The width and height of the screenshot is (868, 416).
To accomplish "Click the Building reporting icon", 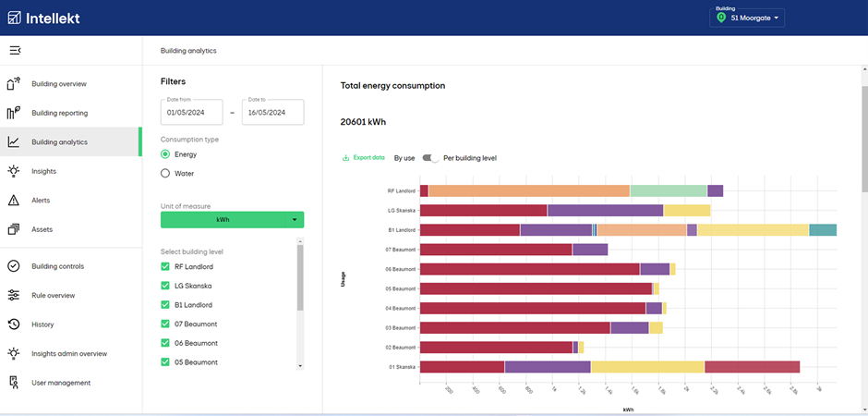I will click(x=14, y=114).
